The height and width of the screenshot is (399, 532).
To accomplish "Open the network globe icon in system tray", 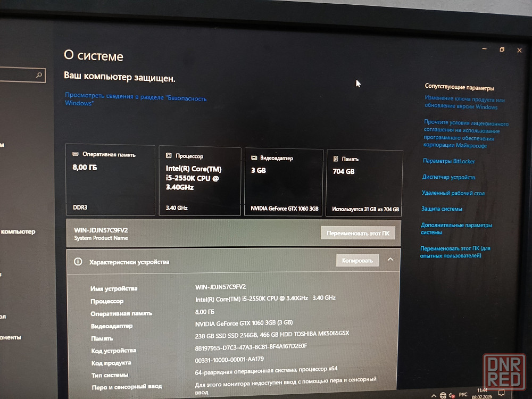I will pos(443,395).
